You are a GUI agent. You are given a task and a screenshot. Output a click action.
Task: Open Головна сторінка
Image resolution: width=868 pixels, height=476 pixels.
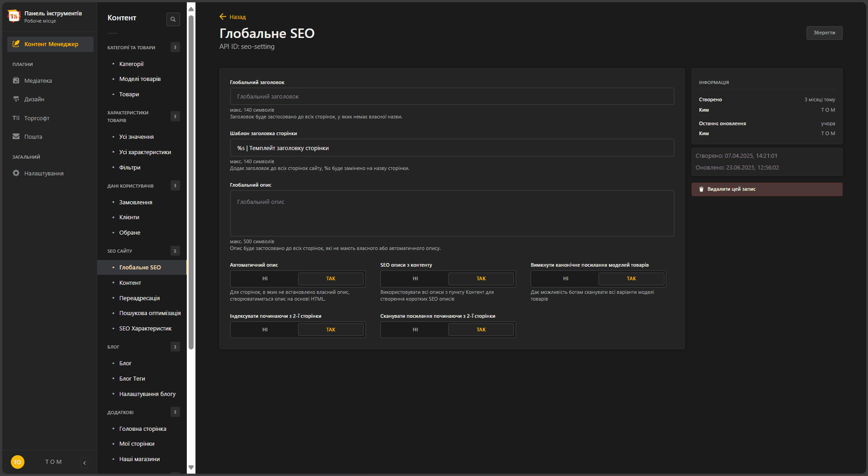click(x=142, y=429)
